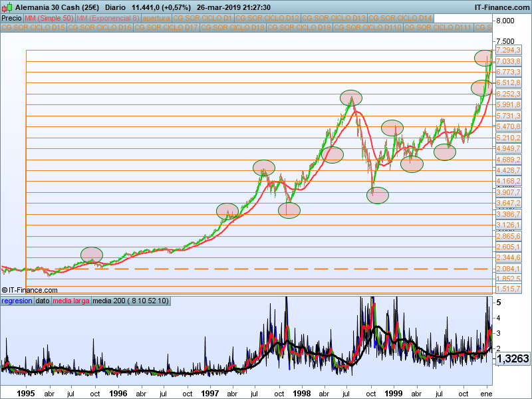The height and width of the screenshot is (399, 532).
Task: Select the dato label in lower panel
Action: point(43,301)
